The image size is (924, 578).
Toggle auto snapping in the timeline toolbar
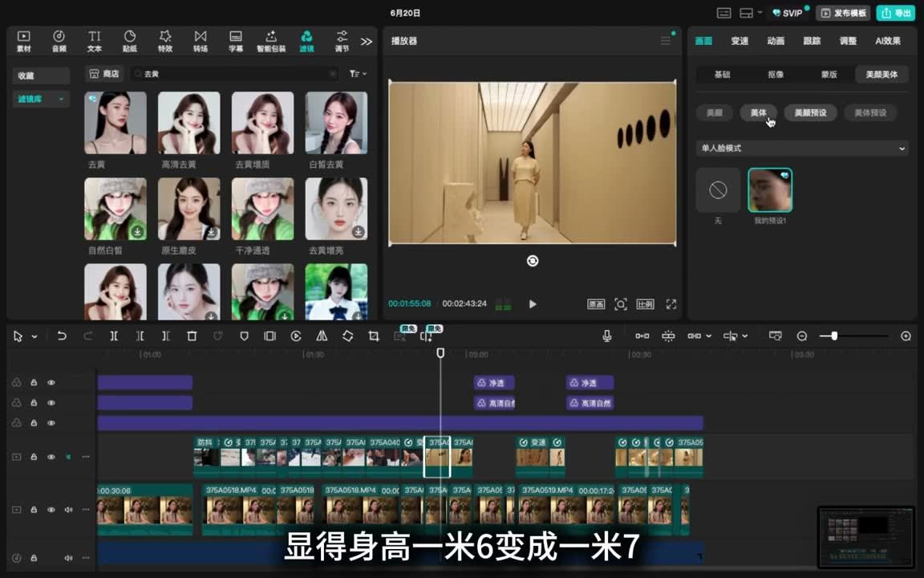(668, 336)
